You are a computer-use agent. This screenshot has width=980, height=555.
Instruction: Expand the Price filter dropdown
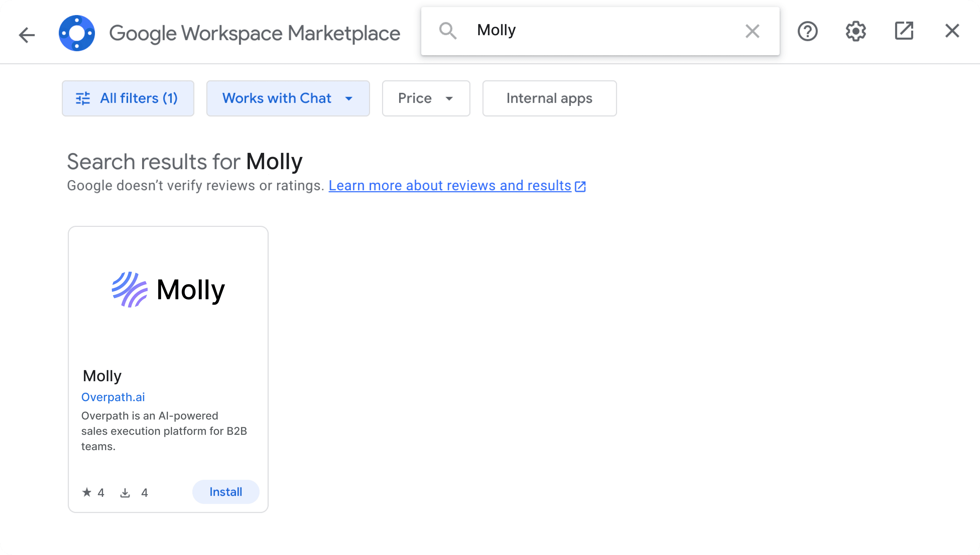click(426, 98)
